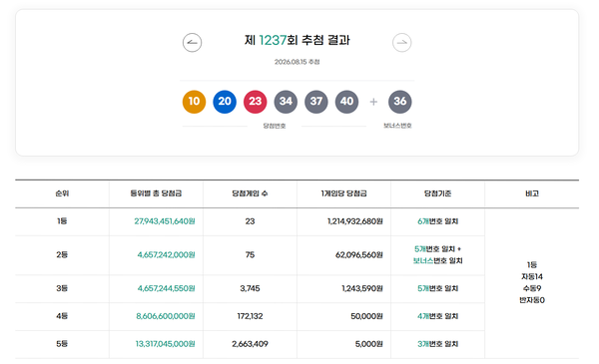Click the 4등 rank cell
Viewport: 599px width, 364px height.
click(62, 316)
